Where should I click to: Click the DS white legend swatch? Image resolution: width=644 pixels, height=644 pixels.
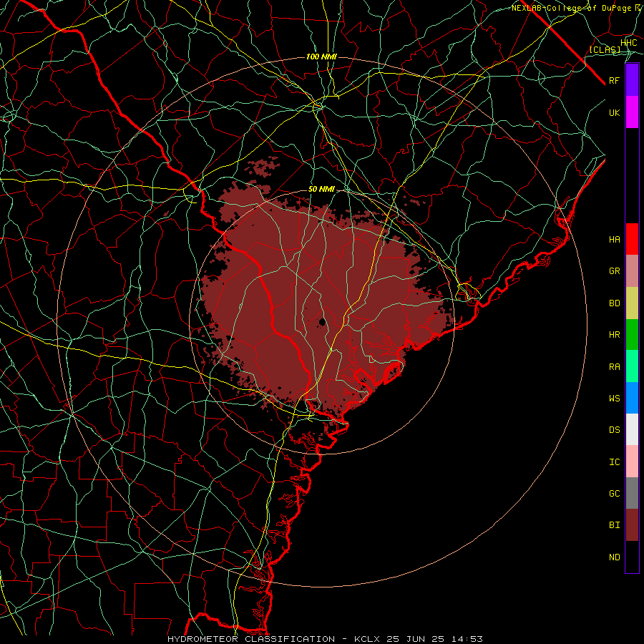[x=632, y=429]
